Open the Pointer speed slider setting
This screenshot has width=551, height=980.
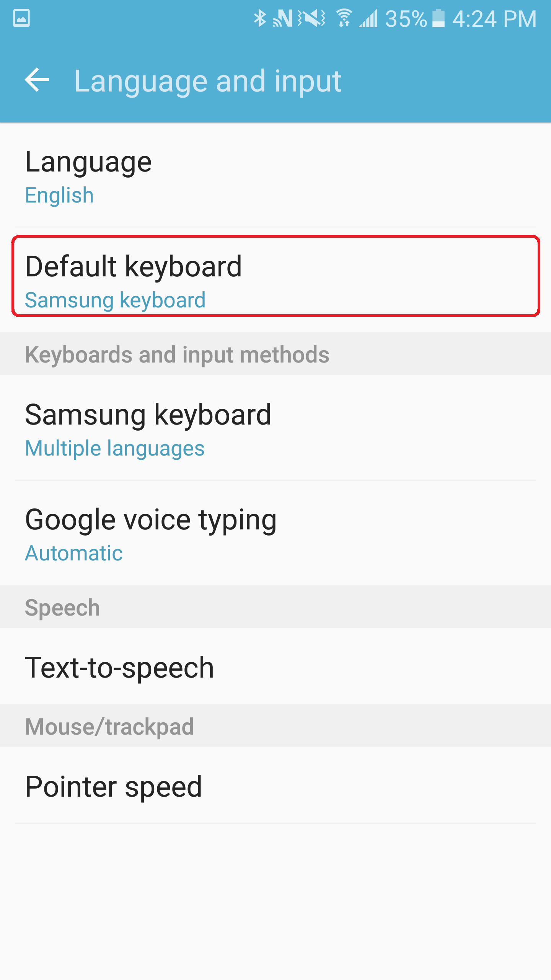[x=275, y=786]
